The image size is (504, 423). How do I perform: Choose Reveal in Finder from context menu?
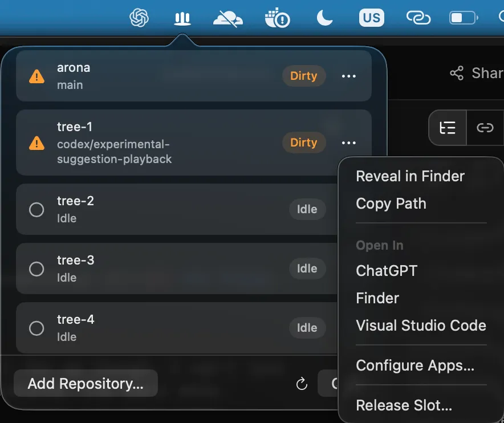tap(410, 176)
